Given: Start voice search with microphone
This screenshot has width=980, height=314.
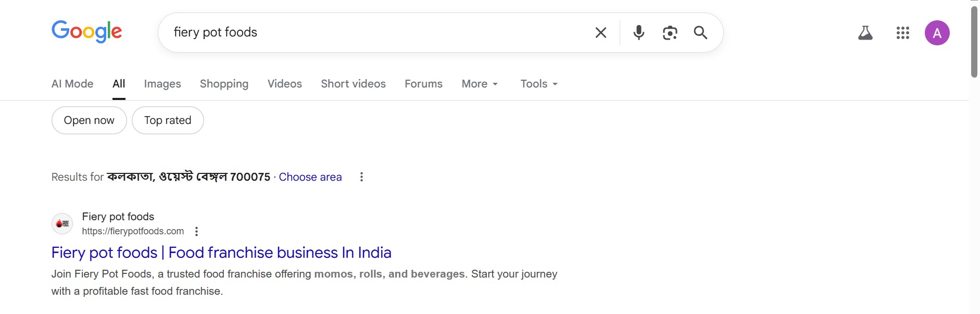Looking at the screenshot, I should [638, 33].
